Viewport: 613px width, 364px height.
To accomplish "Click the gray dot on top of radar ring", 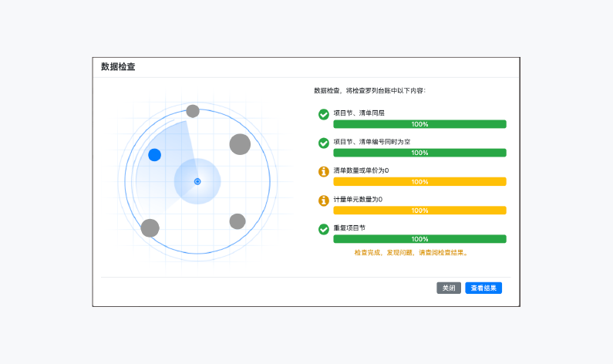I will (193, 111).
